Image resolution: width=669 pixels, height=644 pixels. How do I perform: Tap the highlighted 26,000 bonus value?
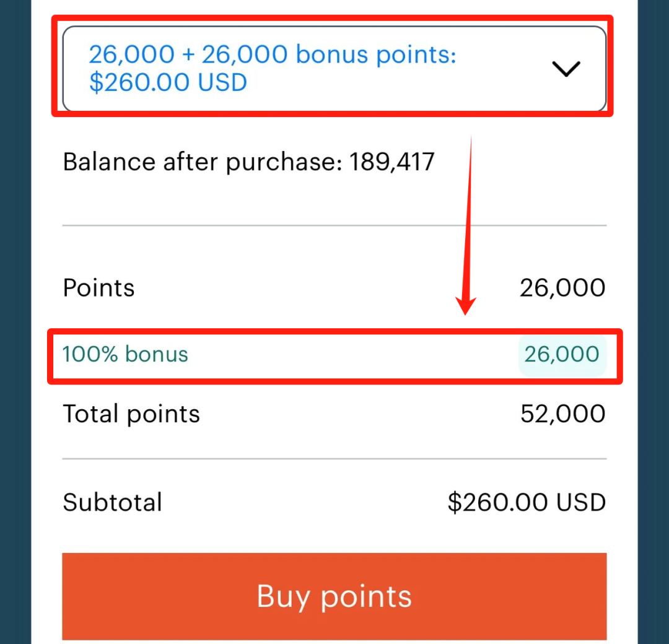pyautogui.click(x=562, y=354)
